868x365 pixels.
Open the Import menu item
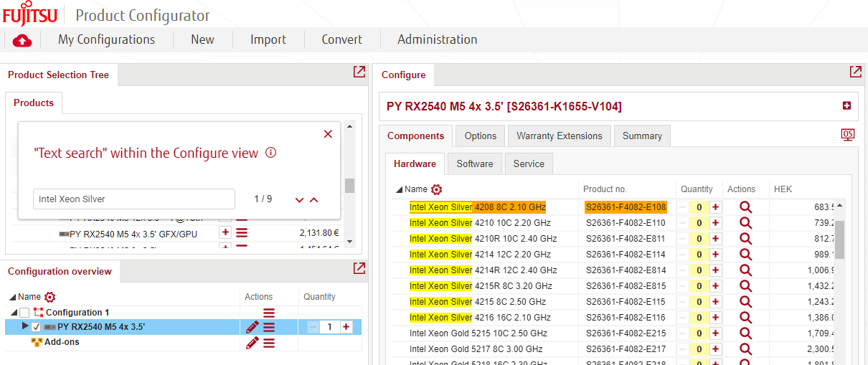(268, 39)
